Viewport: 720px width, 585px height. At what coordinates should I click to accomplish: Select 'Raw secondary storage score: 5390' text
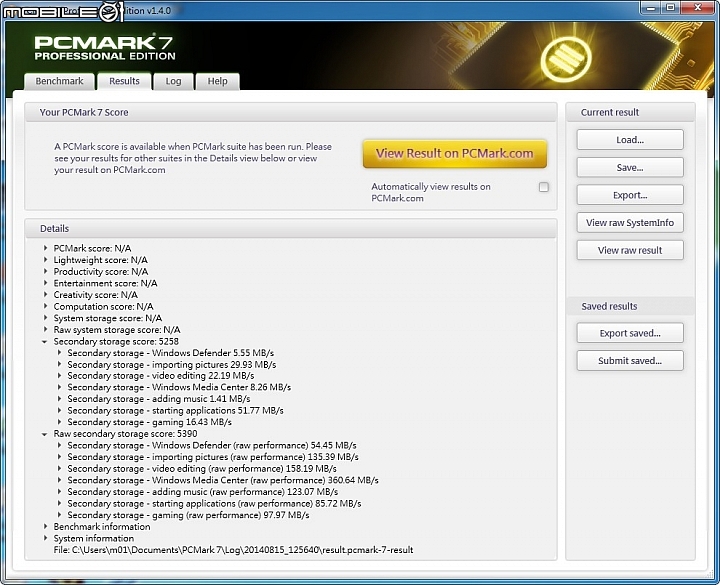125,434
